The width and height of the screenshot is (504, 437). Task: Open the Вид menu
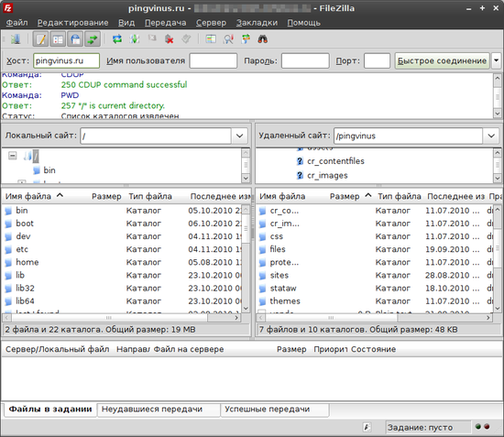tap(126, 23)
